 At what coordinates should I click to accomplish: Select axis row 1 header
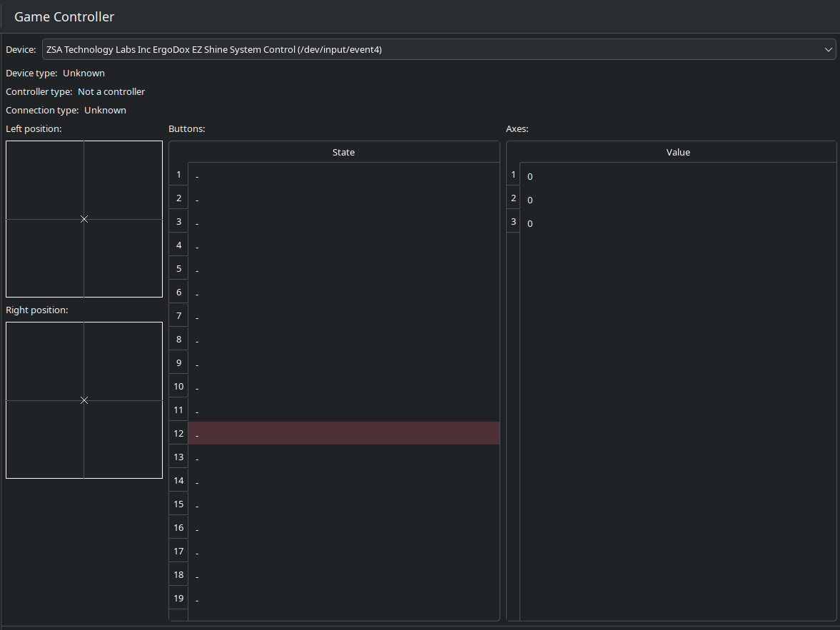pos(513,175)
